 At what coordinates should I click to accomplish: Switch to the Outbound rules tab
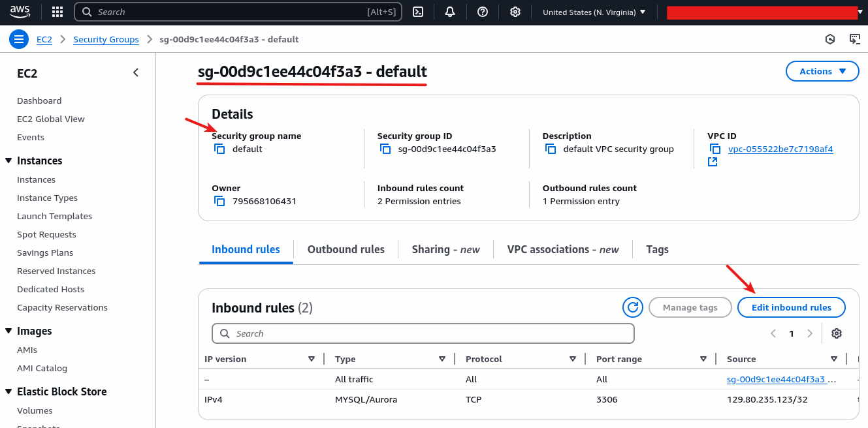pyautogui.click(x=346, y=249)
